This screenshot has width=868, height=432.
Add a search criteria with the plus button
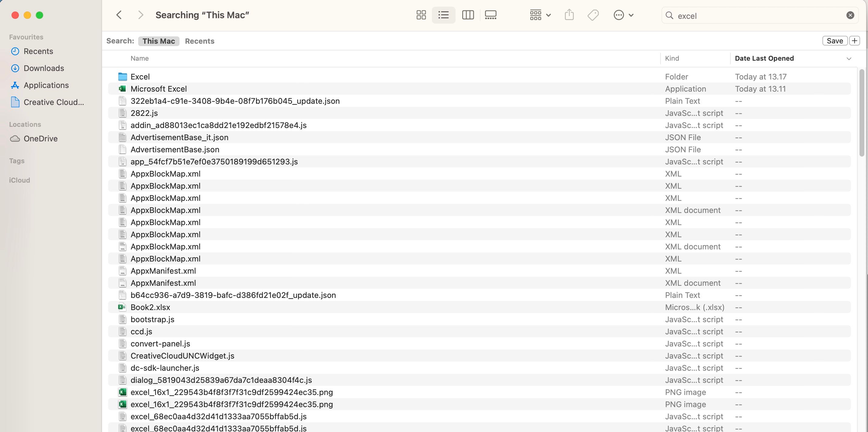point(855,40)
